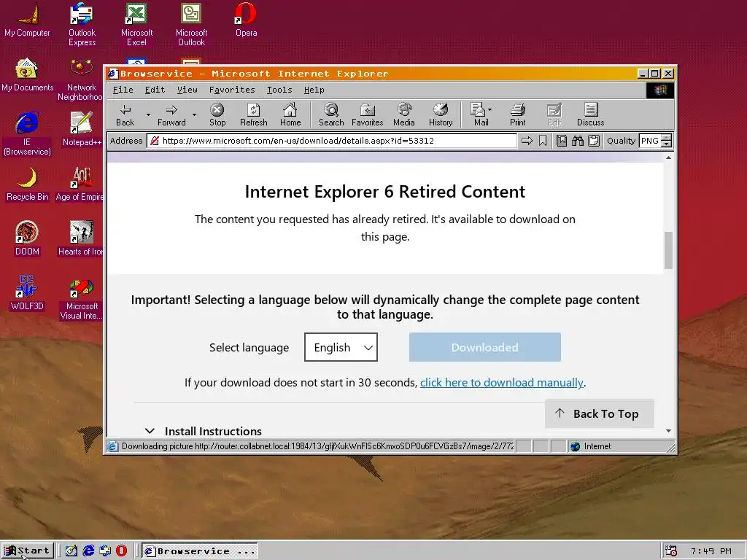
Task: Select the WOLF3D desktop icon
Action: coord(27,293)
